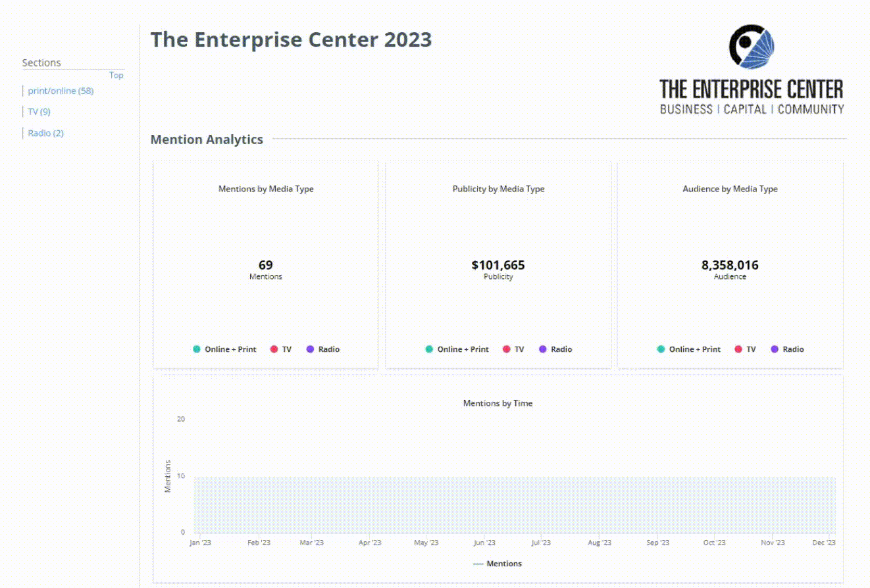Click the teal Online + Print dot under Mentions chart
The width and height of the screenshot is (870, 588).
click(196, 349)
